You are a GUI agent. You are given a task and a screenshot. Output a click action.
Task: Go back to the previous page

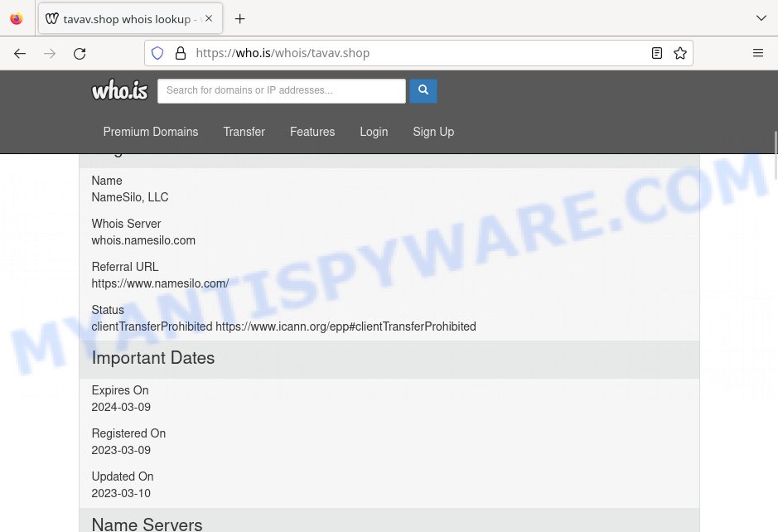pos(20,53)
